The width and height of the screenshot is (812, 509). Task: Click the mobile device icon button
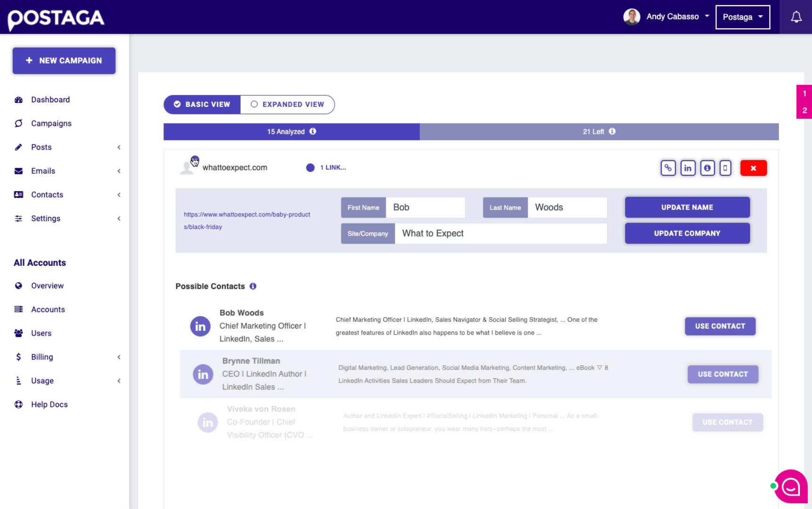point(725,168)
